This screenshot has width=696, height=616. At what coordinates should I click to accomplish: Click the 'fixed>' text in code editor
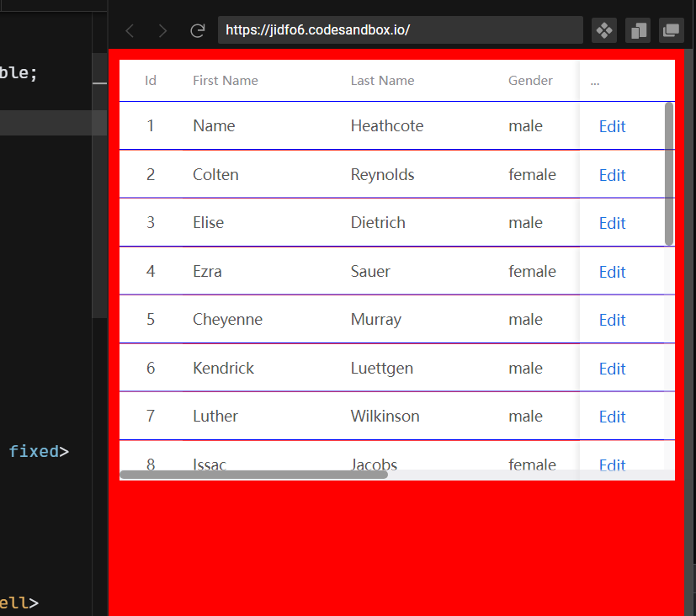[39, 452]
